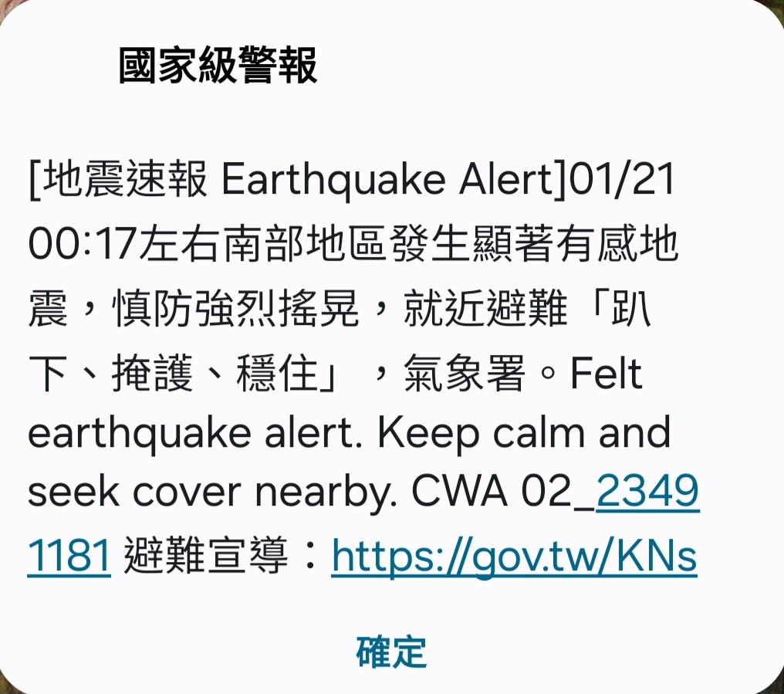Click the seek cover nearby text
This screenshot has width=784, height=694.
[212, 493]
